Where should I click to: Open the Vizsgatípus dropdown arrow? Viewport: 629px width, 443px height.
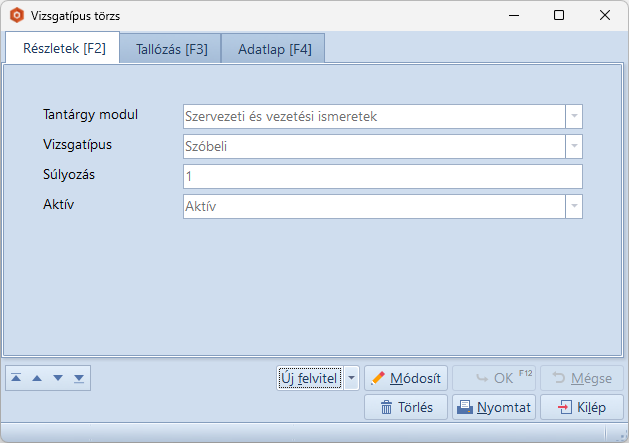pyautogui.click(x=574, y=146)
